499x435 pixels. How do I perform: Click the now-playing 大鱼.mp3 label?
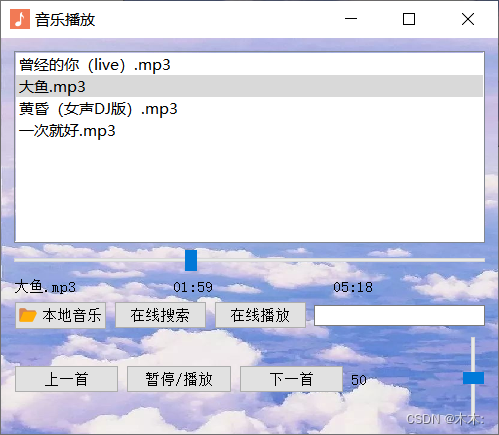(45, 287)
